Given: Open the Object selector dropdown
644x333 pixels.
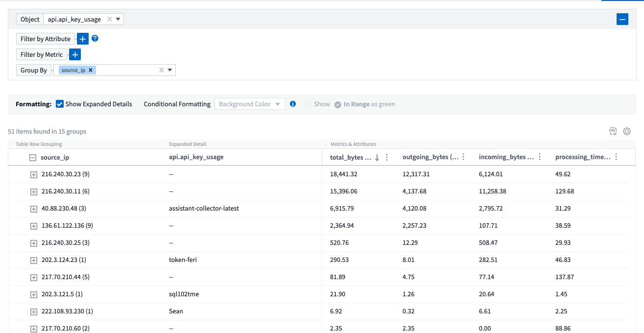Looking at the screenshot, I should coord(118,19).
